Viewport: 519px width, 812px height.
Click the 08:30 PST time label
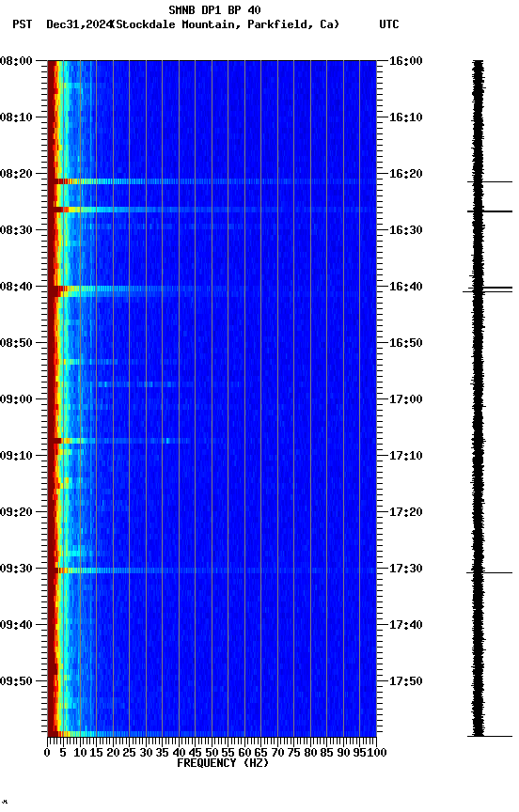tap(16, 230)
